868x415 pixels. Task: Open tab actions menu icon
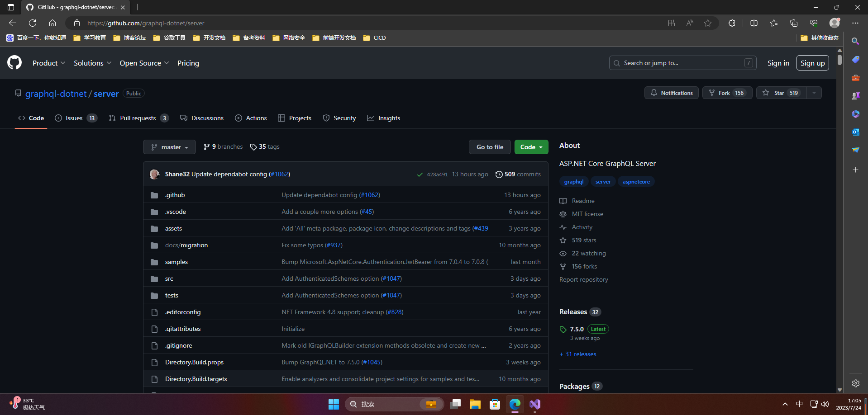[11, 7]
